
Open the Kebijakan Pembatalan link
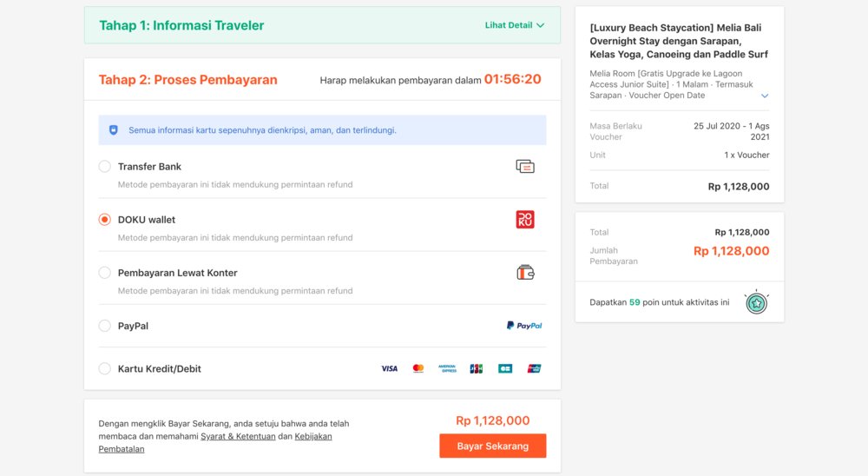312,436
